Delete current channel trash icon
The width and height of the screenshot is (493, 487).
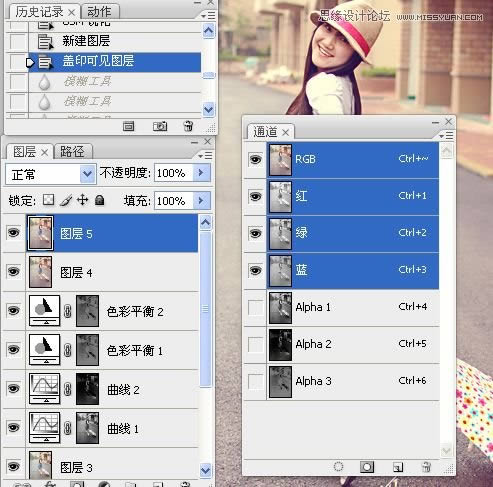click(426, 467)
